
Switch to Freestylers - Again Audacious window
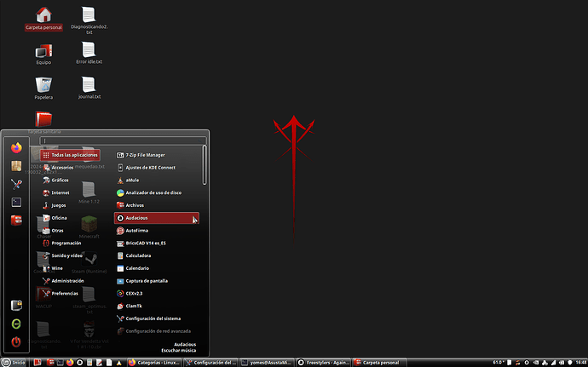click(323, 363)
